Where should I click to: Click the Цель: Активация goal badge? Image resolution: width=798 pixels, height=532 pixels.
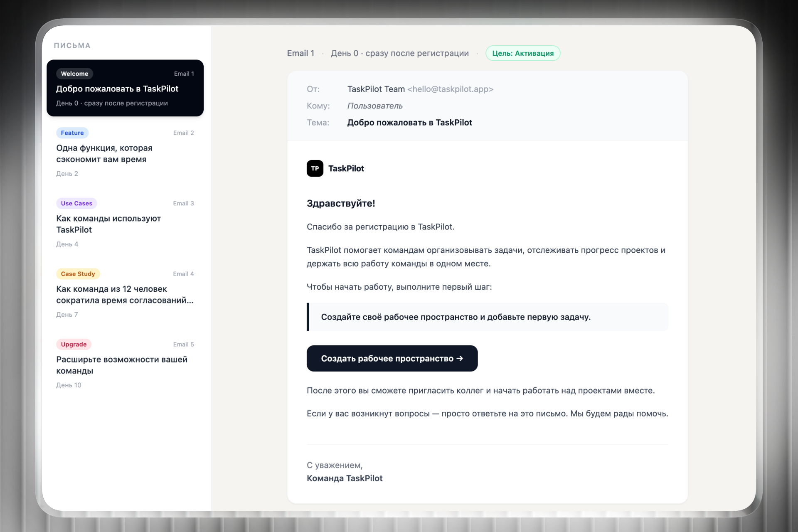pos(522,53)
